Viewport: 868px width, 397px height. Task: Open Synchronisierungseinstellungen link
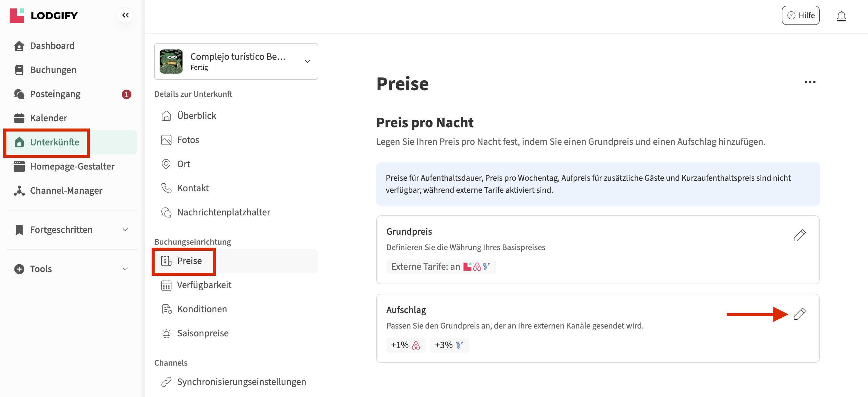point(241,382)
